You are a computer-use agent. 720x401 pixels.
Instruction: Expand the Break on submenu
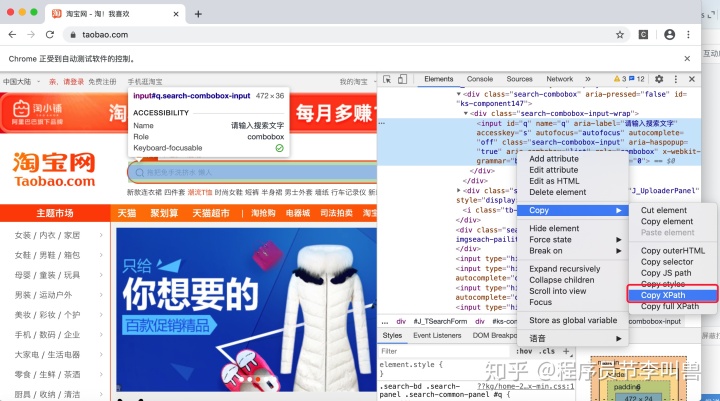(572, 250)
